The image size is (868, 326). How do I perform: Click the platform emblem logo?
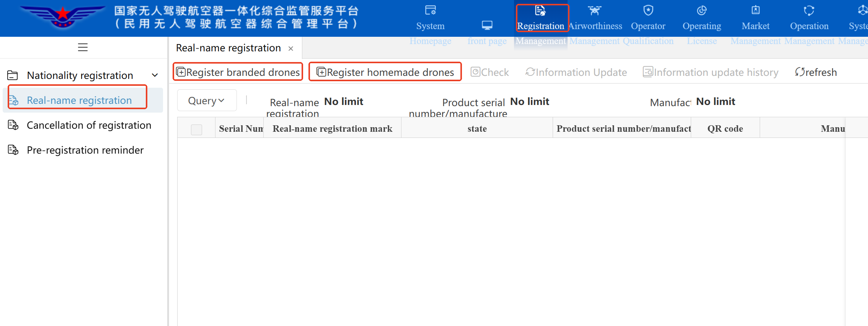(x=62, y=17)
